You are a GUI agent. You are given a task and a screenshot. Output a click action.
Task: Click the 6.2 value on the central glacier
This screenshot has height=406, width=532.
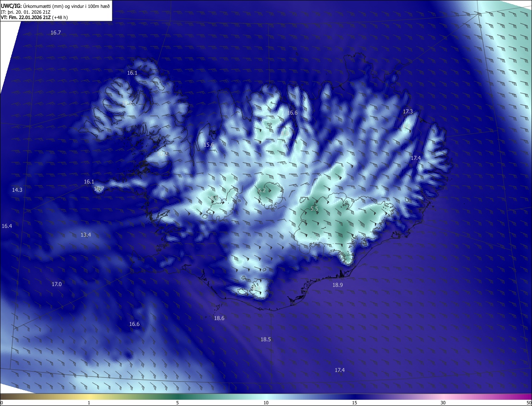(262, 191)
